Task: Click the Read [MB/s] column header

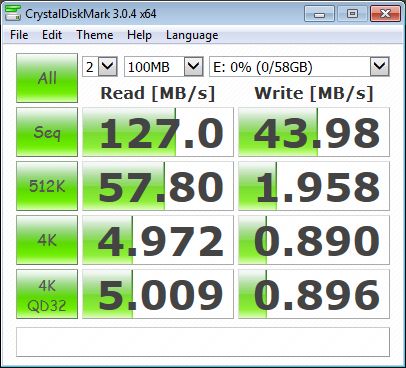Action: [x=158, y=93]
